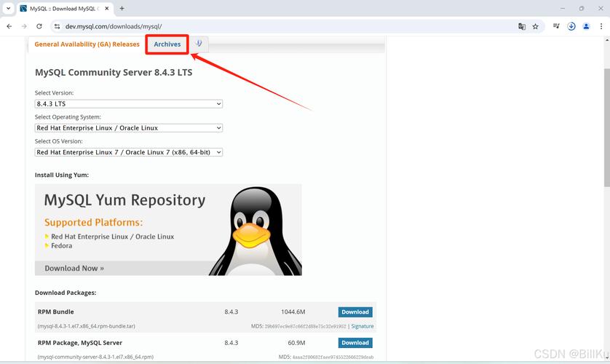
Task: Open the Select OS Version dropdown
Action: click(x=129, y=152)
